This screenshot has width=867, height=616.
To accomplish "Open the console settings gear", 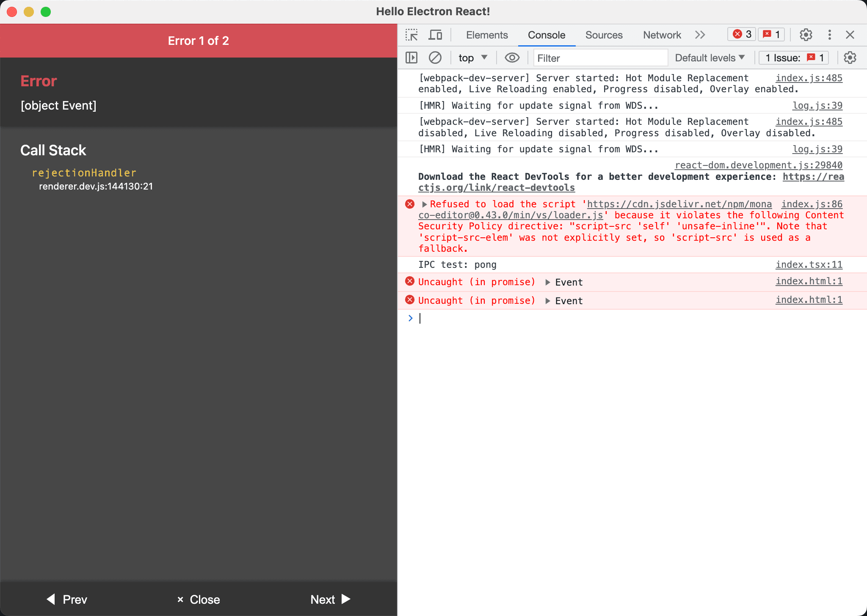I will (850, 58).
